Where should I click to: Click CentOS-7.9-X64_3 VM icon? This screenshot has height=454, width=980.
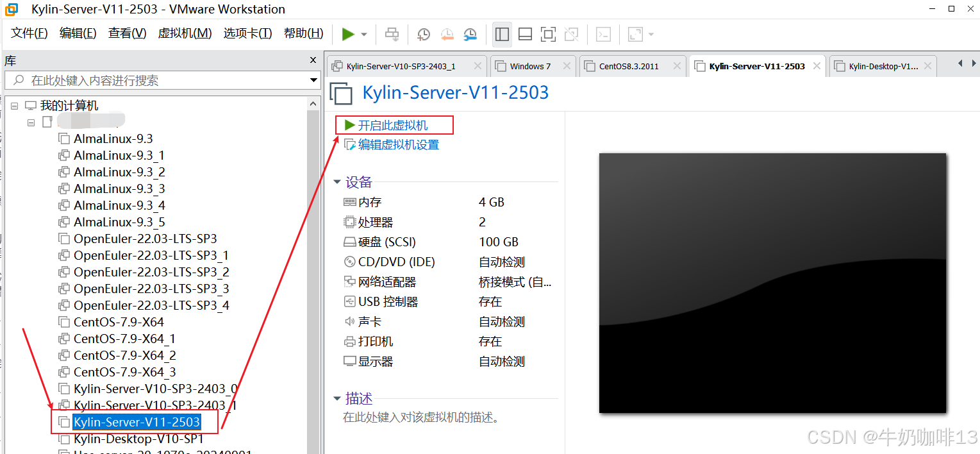click(63, 372)
